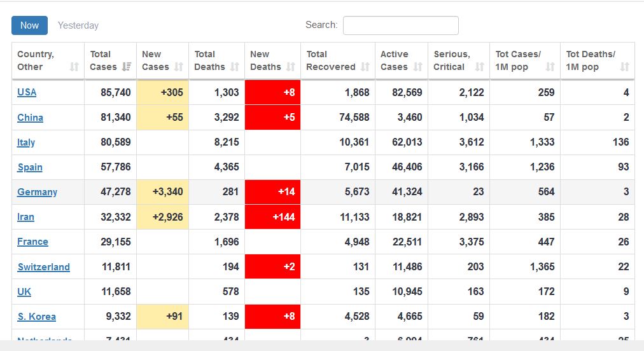
Task: Follow the S. Korea link
Action: [36, 317]
